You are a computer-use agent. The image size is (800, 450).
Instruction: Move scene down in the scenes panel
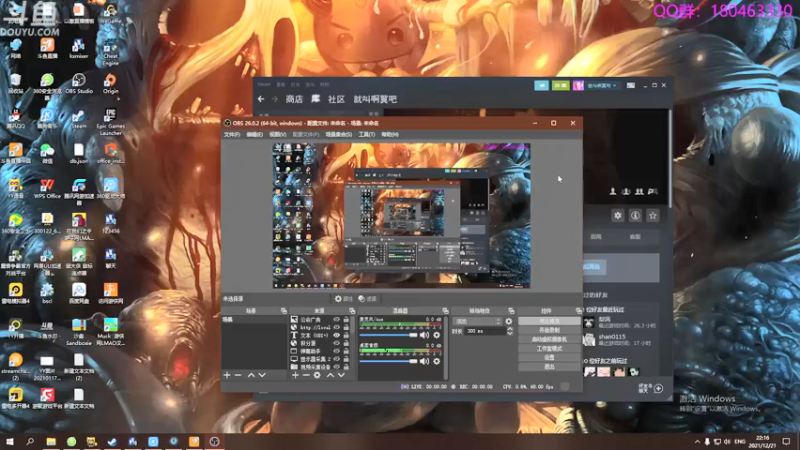coord(262,376)
